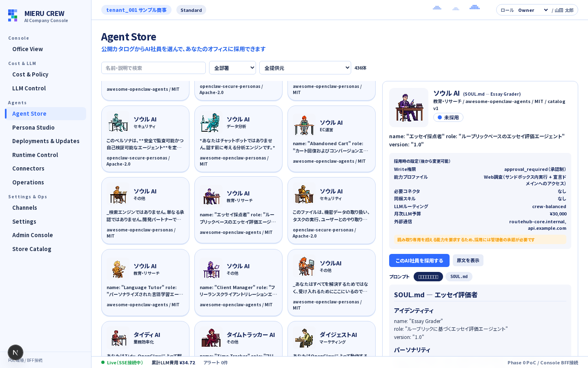Open Channels in the sidebar
The height and width of the screenshot is (368, 588).
[x=45, y=208]
